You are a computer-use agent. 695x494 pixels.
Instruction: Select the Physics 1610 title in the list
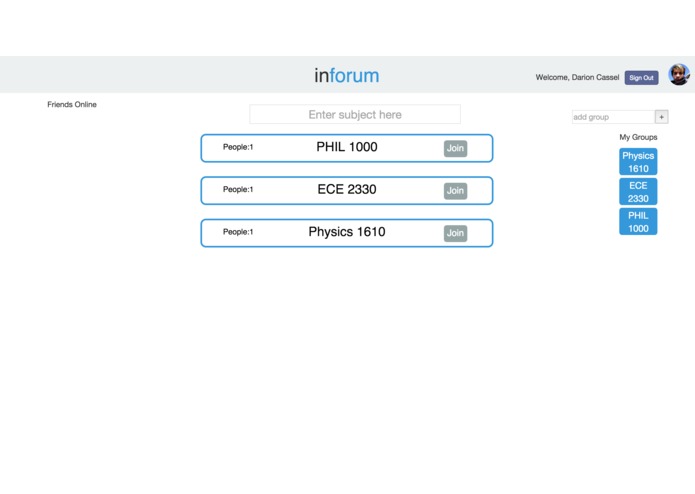pyautogui.click(x=347, y=232)
